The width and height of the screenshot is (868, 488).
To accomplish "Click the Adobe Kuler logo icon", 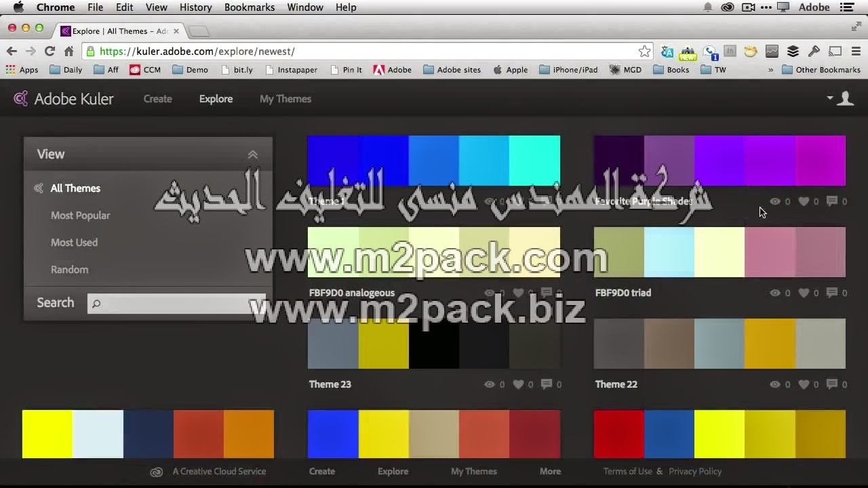I will (21, 99).
